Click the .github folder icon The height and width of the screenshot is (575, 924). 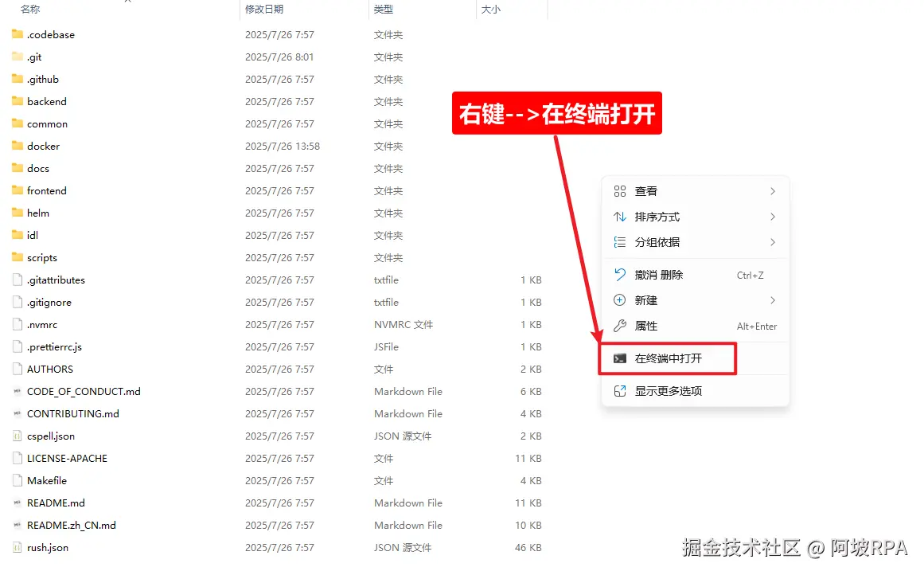(18, 79)
